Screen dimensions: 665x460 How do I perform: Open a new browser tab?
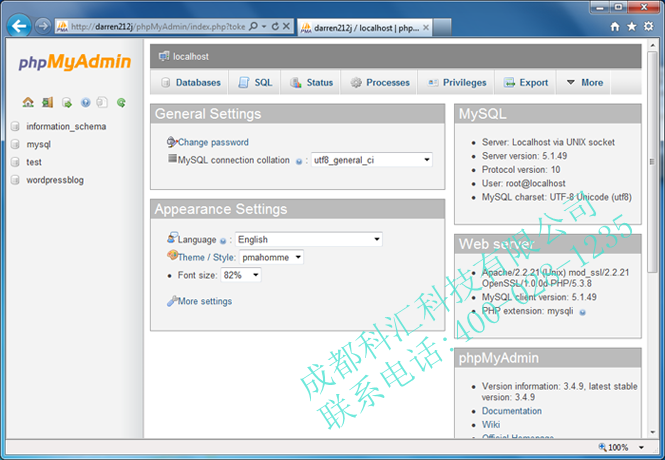(x=442, y=28)
